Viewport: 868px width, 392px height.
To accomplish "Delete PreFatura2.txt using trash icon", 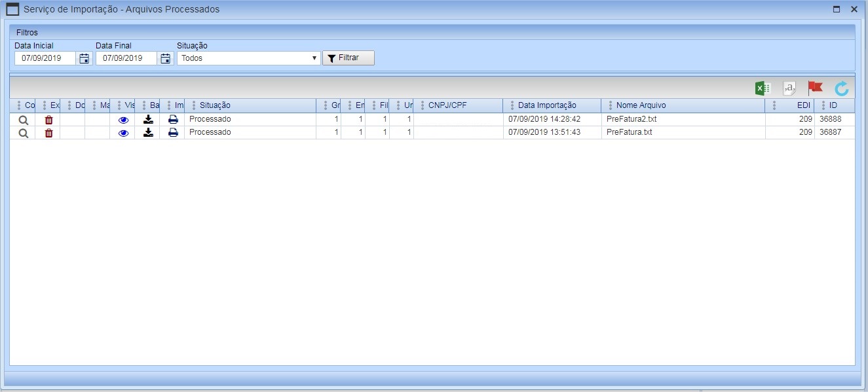I will pyautogui.click(x=48, y=120).
